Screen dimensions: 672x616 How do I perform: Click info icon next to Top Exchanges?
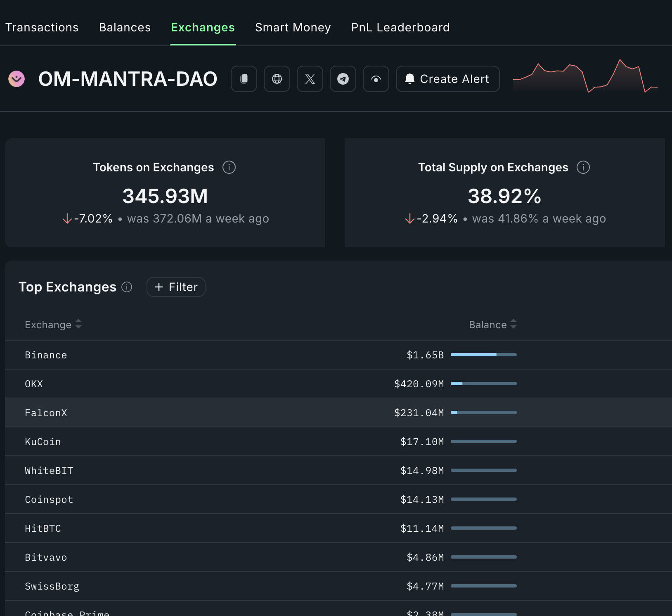(x=127, y=287)
